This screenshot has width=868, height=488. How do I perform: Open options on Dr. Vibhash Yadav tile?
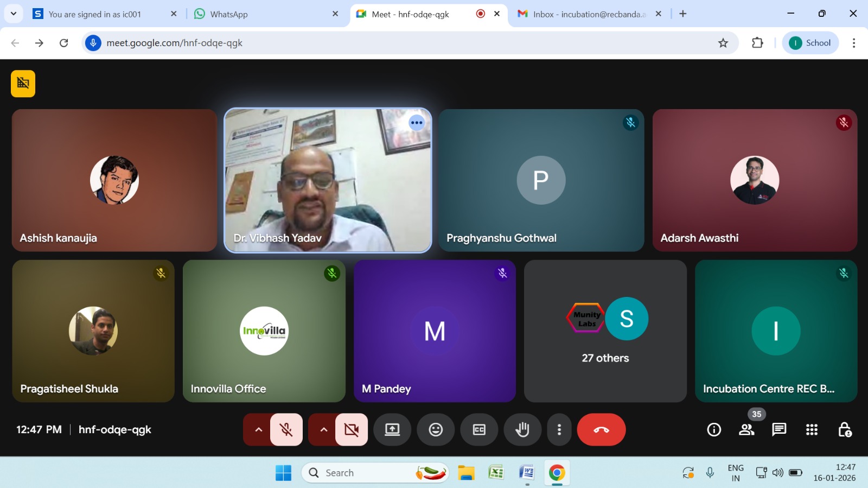point(417,123)
